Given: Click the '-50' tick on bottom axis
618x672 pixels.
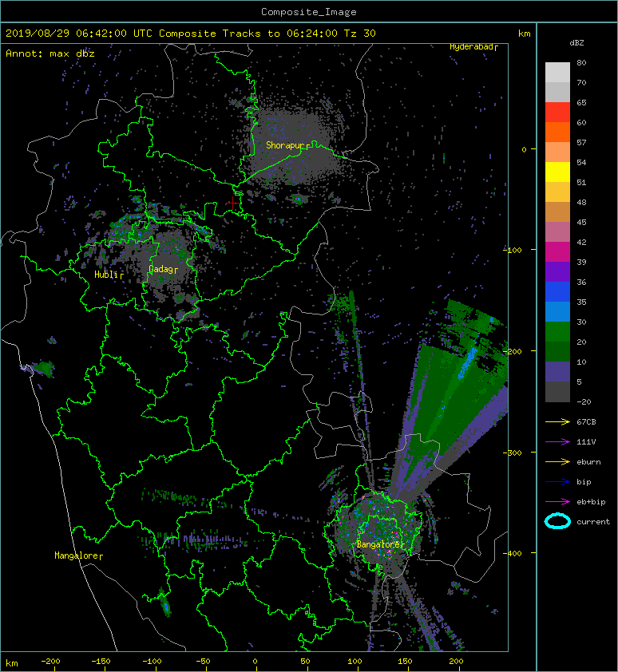Looking at the screenshot, I should 203,662.
